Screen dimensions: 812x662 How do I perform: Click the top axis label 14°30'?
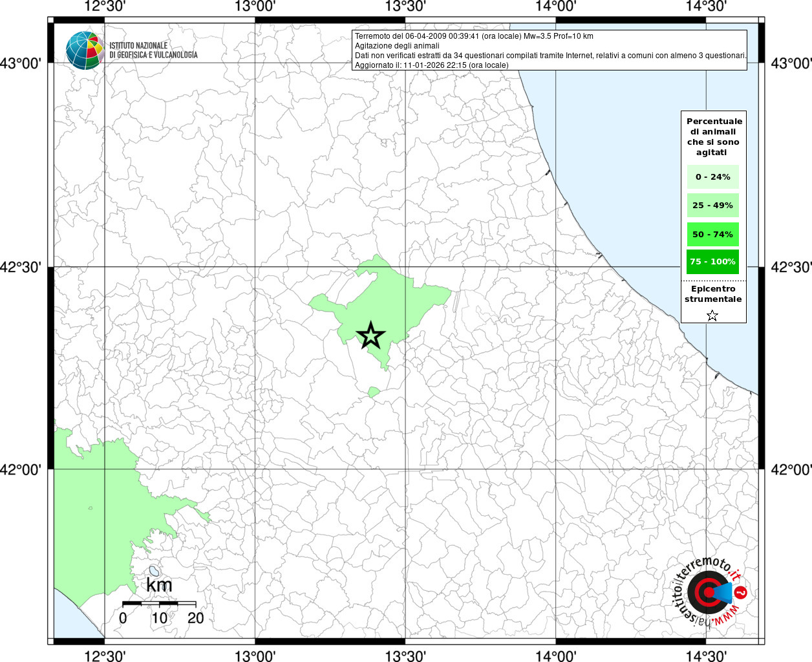click(x=706, y=6)
